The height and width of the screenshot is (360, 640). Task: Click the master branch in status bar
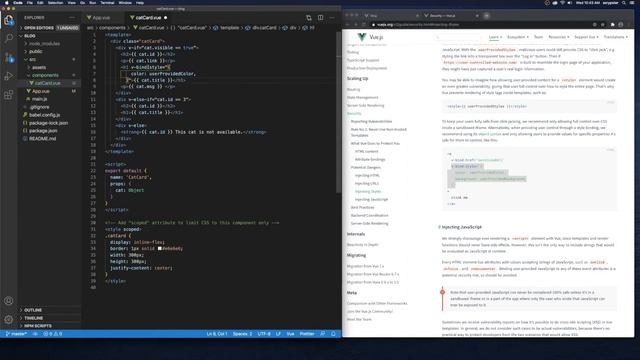[16, 334]
